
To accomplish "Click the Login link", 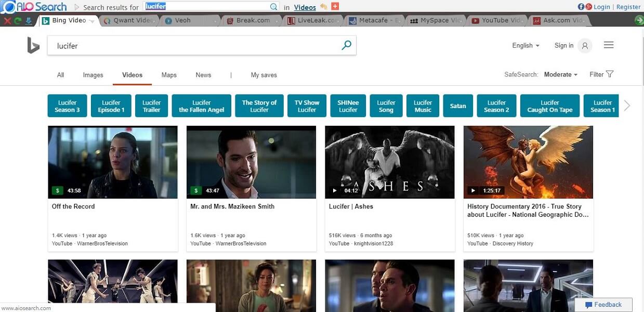I will pyautogui.click(x=601, y=7).
